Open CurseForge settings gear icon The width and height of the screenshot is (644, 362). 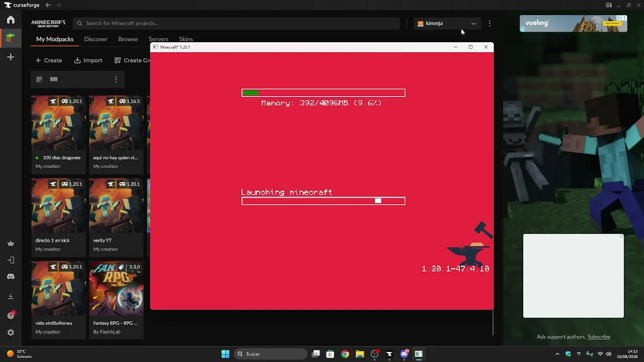click(11, 333)
